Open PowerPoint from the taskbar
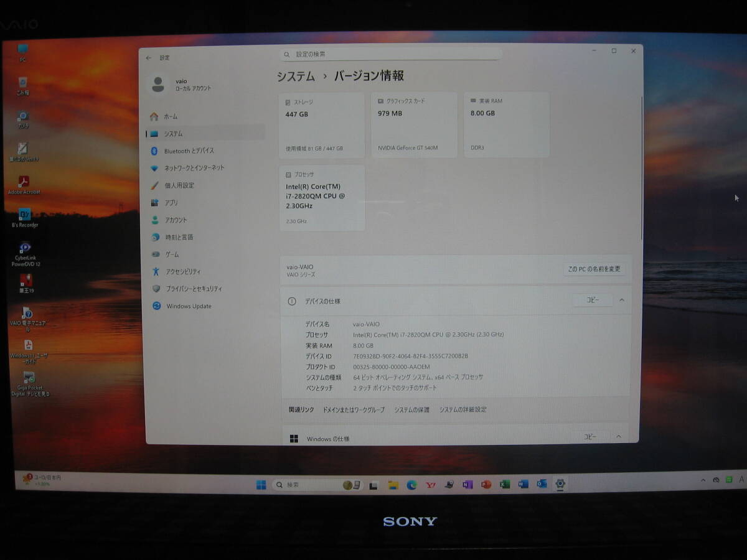 pos(486,485)
